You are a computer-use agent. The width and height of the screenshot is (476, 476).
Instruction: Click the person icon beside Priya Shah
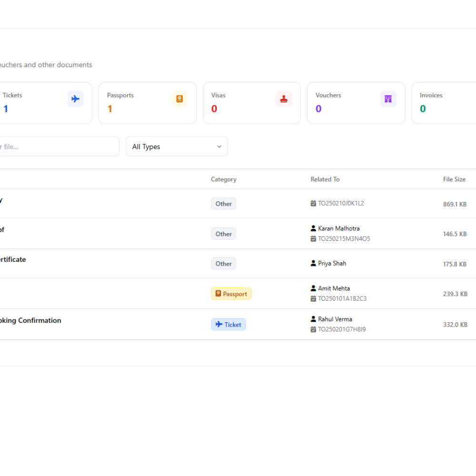(313, 263)
